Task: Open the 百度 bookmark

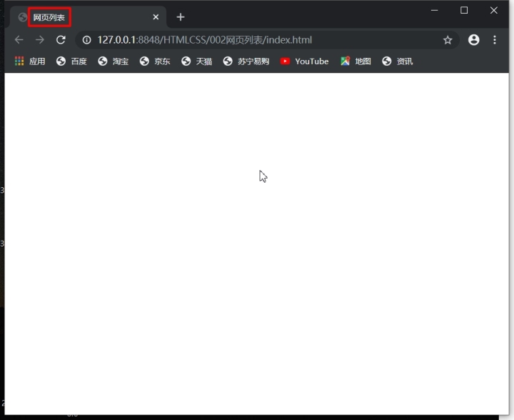Action: tap(71, 61)
